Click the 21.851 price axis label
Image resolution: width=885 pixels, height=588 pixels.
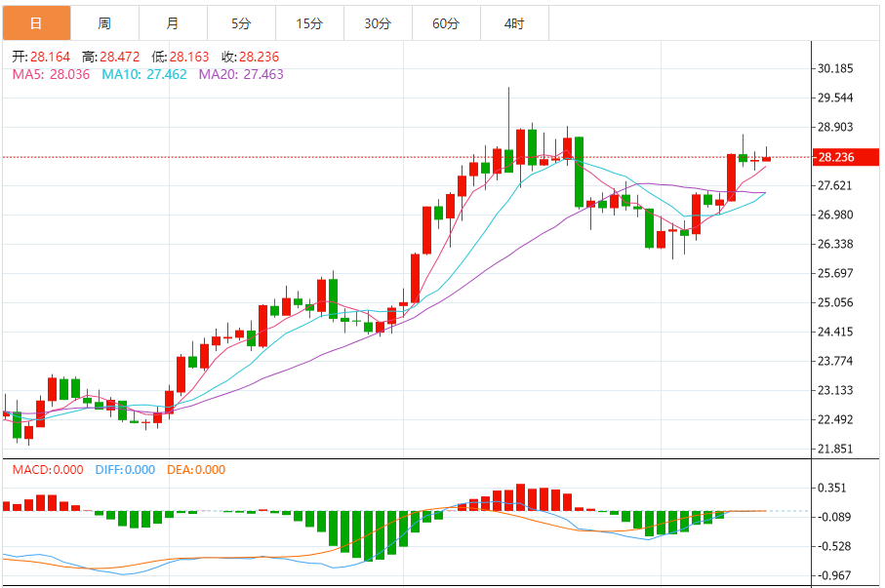(x=835, y=450)
